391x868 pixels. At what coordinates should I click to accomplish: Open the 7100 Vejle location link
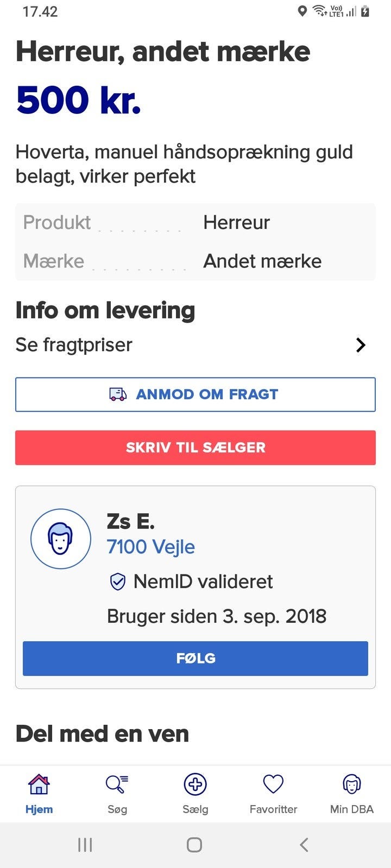pos(151,547)
